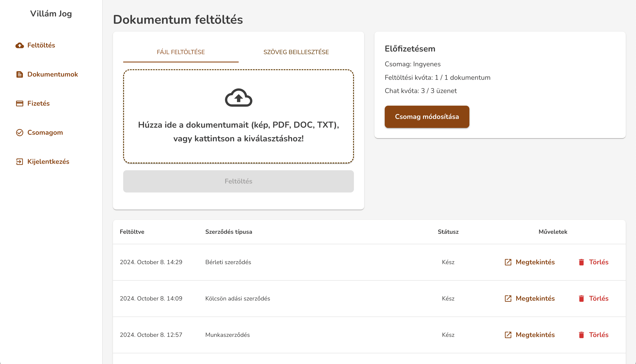636x364 pixels.
Task: Click the Szerződés típusa column header
Action: coord(229,232)
